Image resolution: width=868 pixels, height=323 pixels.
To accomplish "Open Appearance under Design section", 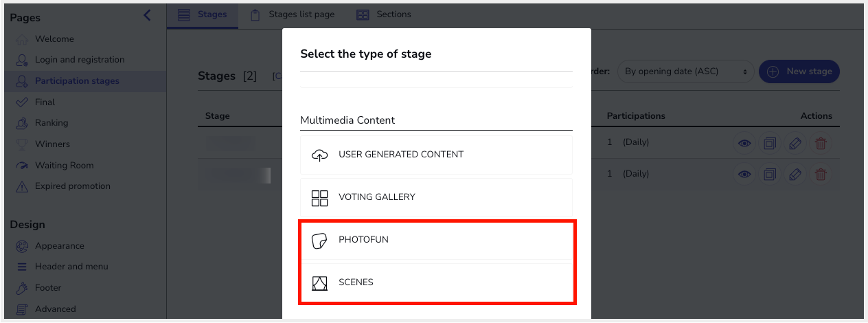I will coord(60,246).
